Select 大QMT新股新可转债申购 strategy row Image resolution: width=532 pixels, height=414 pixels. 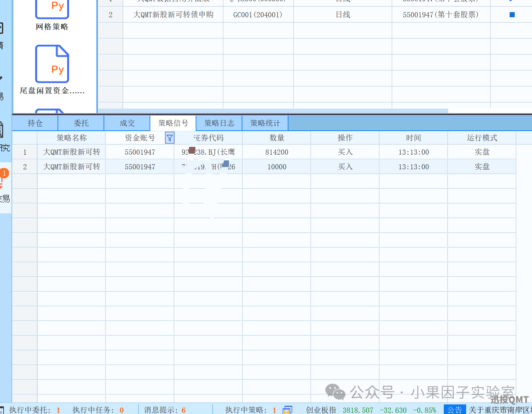pos(173,15)
